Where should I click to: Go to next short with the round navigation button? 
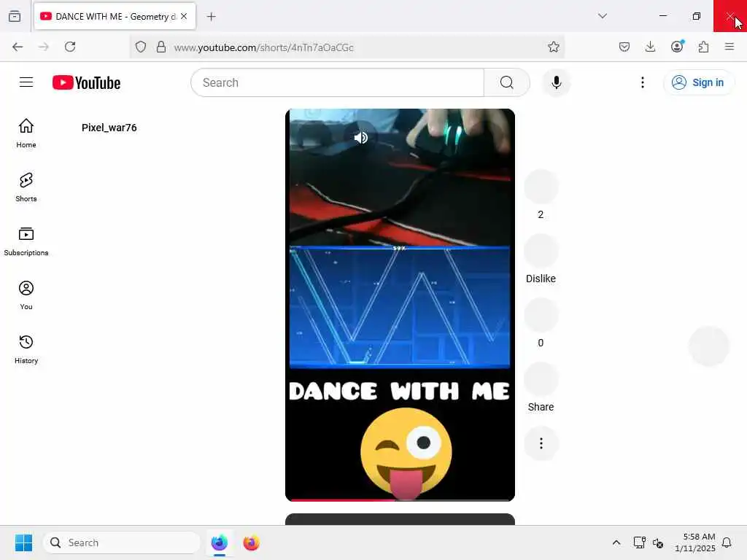click(709, 346)
